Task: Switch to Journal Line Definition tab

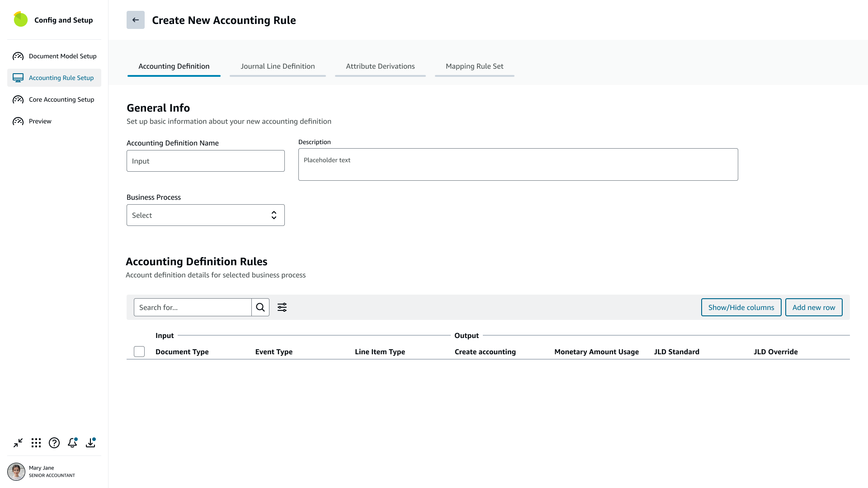Action: [x=278, y=66]
